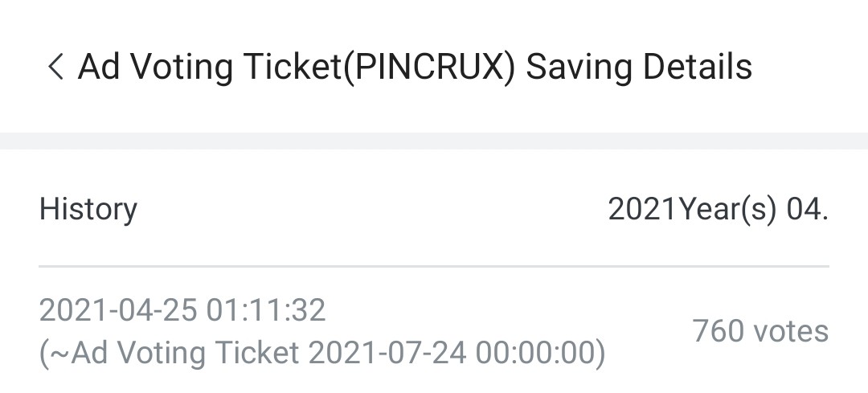
Task: Select the 2021-04-25 date text
Action: pyautogui.click(x=117, y=310)
